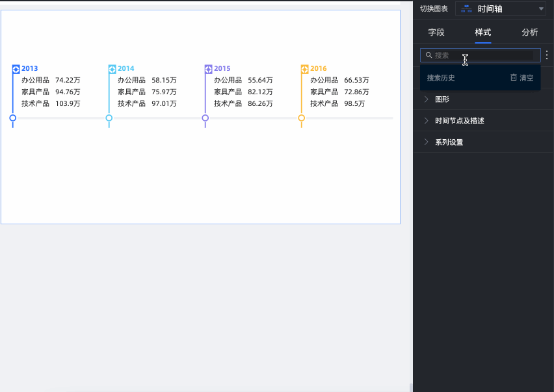The image size is (554, 392).
Task: Expand the 图形 section
Action: [427, 99]
